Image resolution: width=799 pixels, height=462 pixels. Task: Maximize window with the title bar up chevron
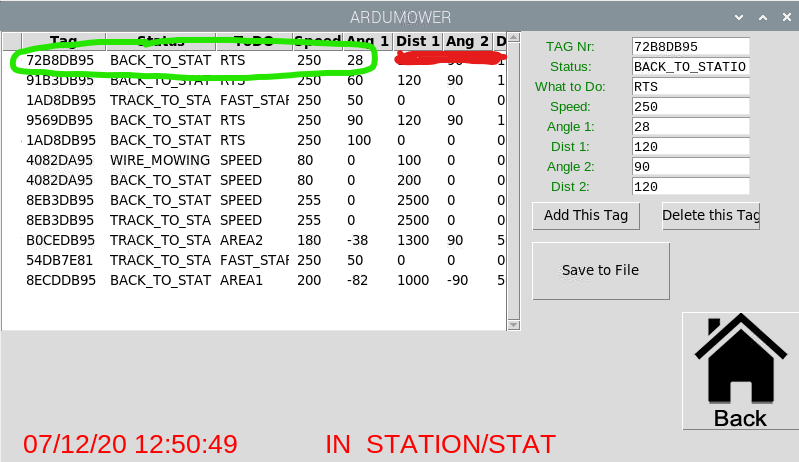click(x=763, y=17)
